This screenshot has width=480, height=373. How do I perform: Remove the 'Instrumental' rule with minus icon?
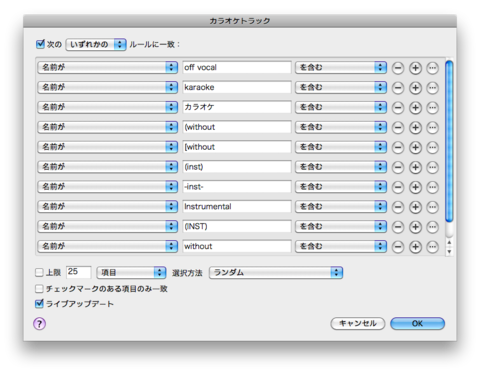click(398, 207)
